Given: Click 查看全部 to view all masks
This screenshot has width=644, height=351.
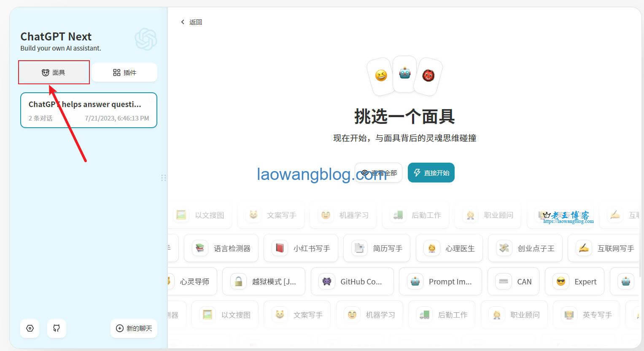Looking at the screenshot, I should pos(378,173).
